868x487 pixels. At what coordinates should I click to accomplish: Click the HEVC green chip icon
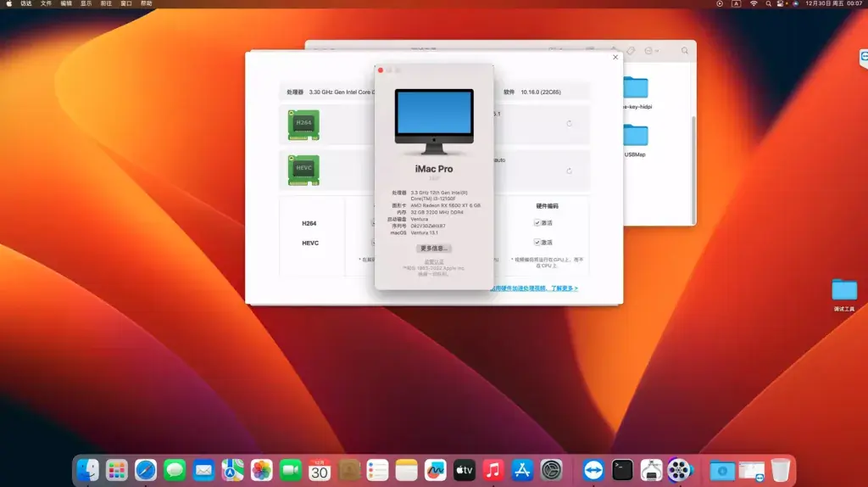coord(303,170)
